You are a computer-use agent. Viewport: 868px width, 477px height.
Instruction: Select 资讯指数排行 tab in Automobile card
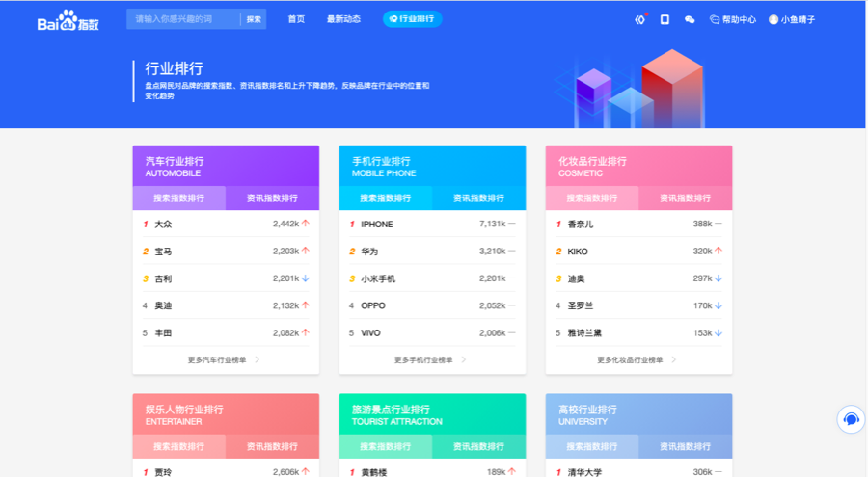click(x=272, y=199)
